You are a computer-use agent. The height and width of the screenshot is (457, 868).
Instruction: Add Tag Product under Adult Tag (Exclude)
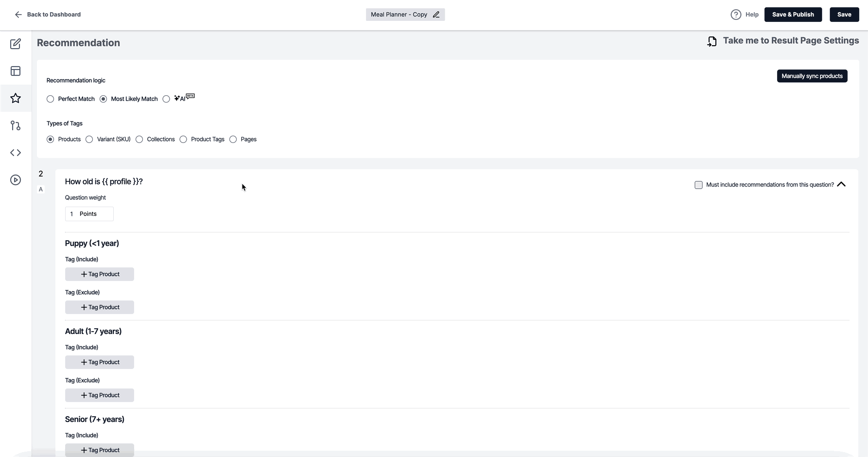[x=100, y=395]
